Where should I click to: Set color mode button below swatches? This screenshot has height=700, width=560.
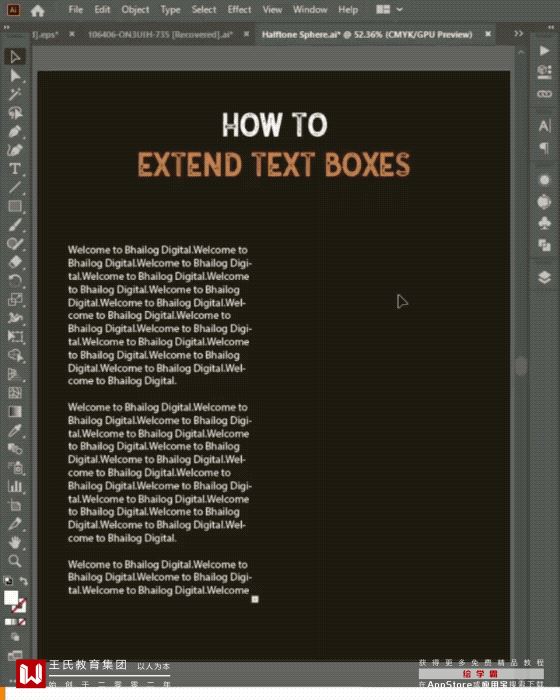pyautogui.click(x=8, y=622)
